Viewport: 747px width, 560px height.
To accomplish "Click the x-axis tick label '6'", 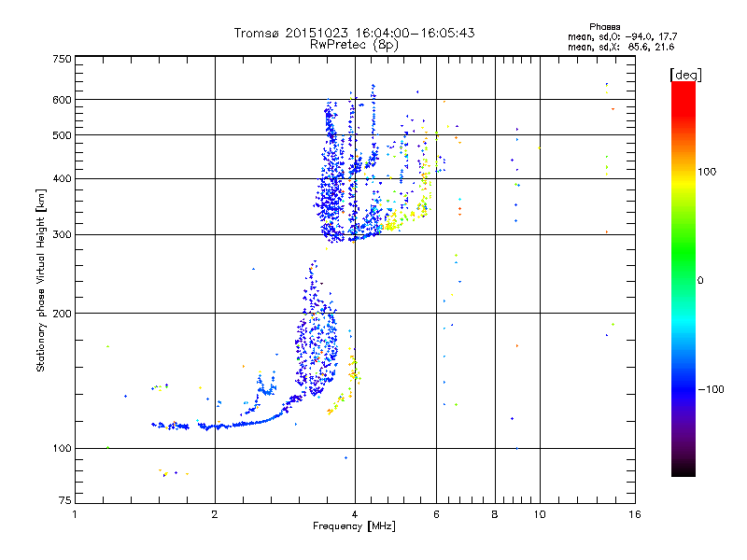I will coord(436,514).
